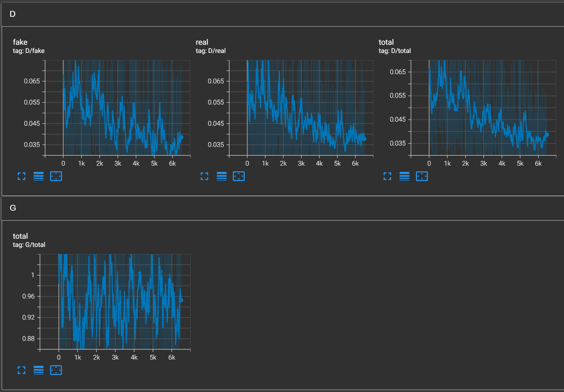564x392 pixels.
Task: Toggle y-axis log scale on D/fake chart
Action: click(39, 176)
